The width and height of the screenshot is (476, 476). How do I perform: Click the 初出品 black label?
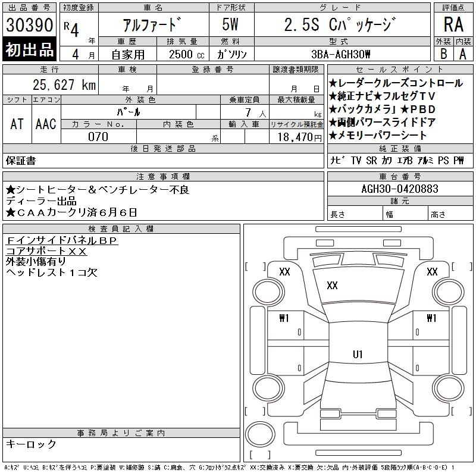point(29,49)
